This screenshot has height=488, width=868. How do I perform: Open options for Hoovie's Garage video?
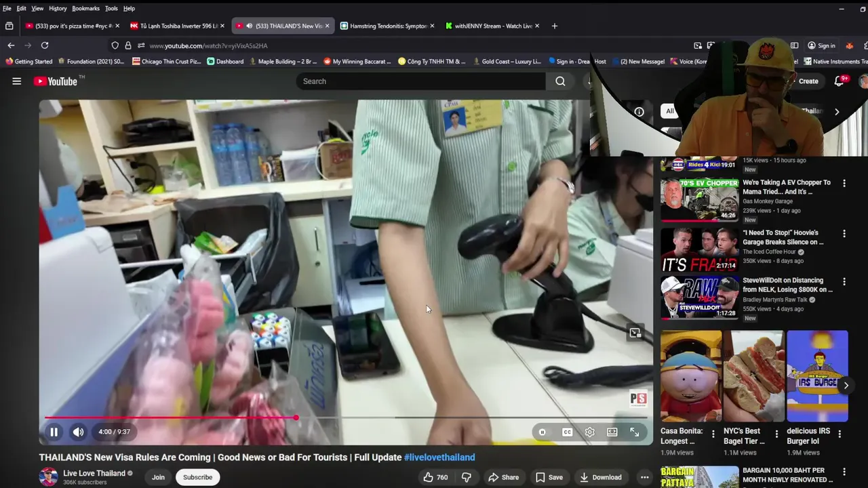click(x=844, y=233)
